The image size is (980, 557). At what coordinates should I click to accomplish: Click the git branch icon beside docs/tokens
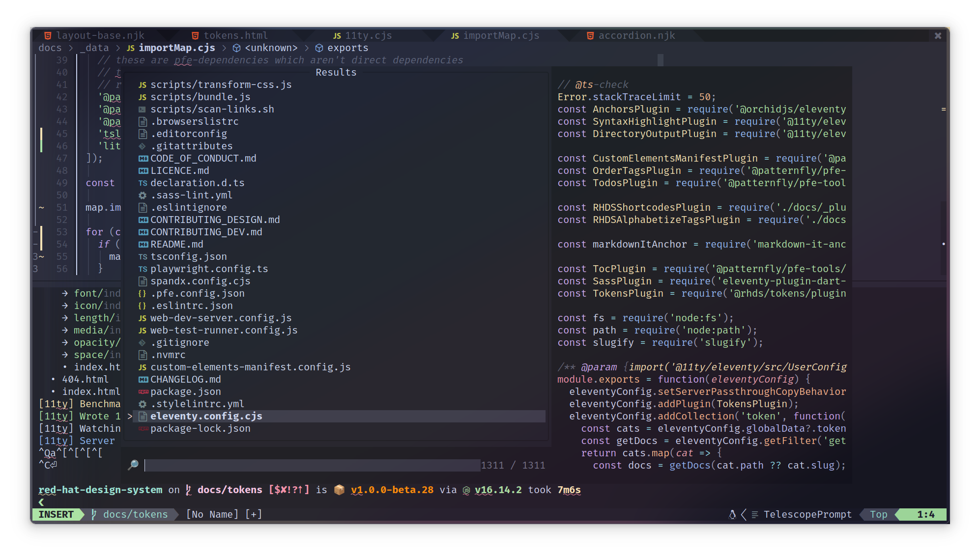tap(93, 514)
